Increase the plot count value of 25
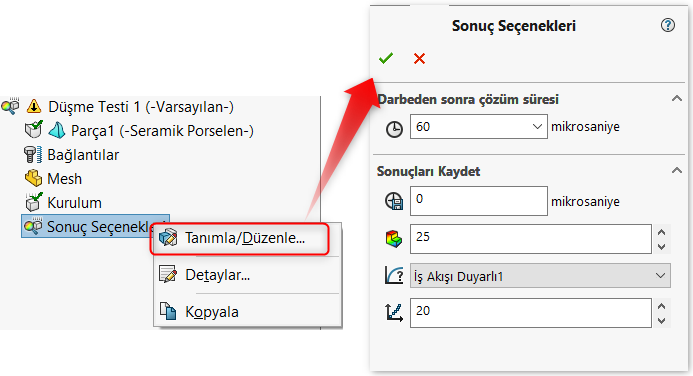The width and height of the screenshot is (693, 376). [661, 232]
